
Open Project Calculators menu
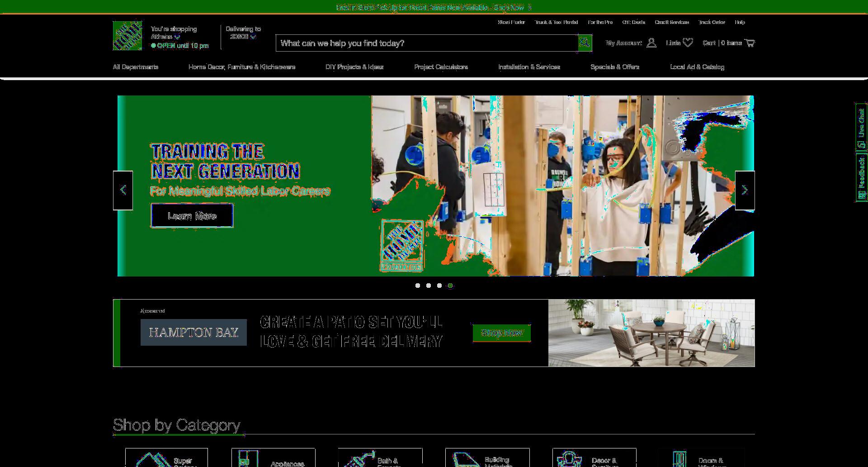click(x=441, y=67)
